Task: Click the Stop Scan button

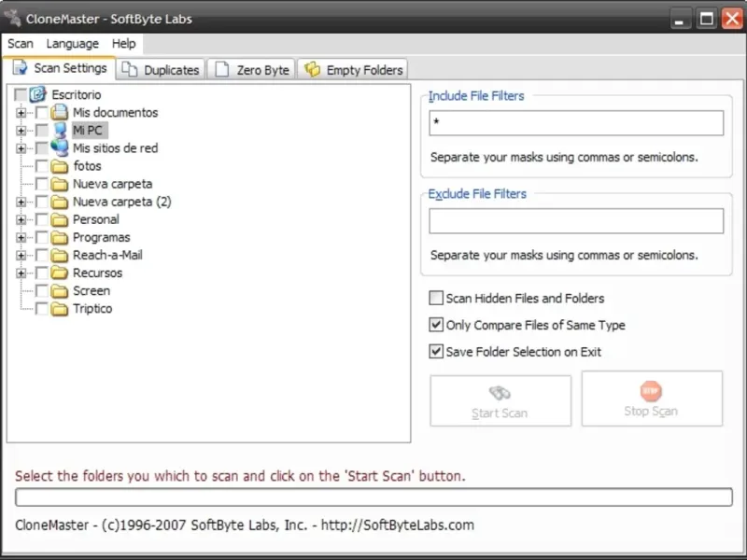Action: (652, 399)
